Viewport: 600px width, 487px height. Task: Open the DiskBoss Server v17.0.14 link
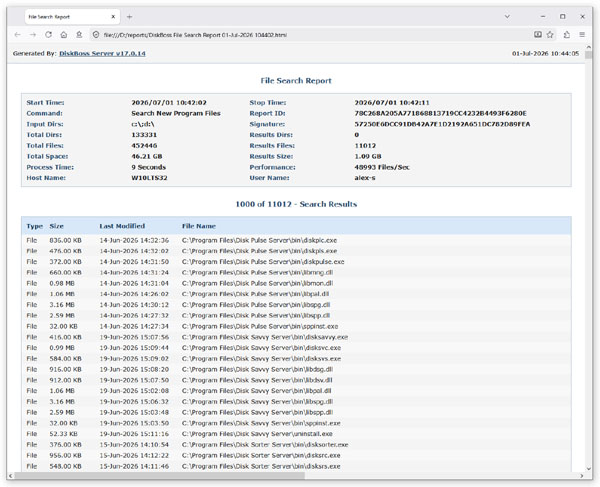[x=102, y=54]
